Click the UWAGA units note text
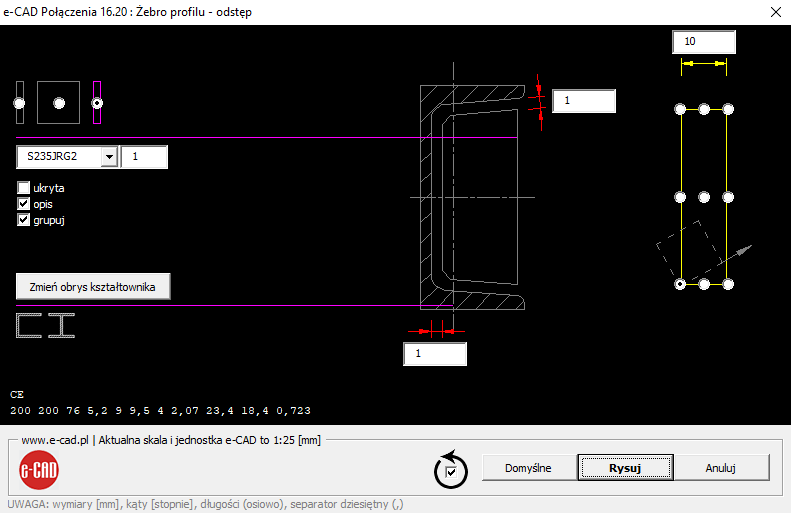This screenshot has height=513, width=791. point(205,504)
